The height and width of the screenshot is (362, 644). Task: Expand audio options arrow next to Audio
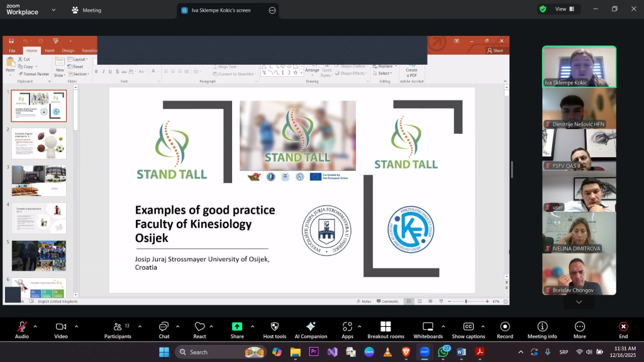tap(35, 327)
